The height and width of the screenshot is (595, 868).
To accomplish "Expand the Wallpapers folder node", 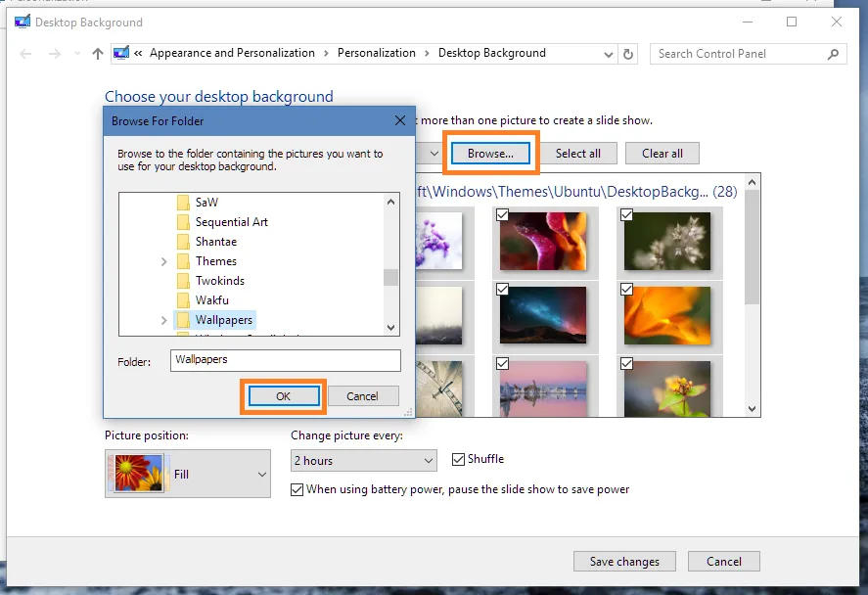I will coord(163,320).
